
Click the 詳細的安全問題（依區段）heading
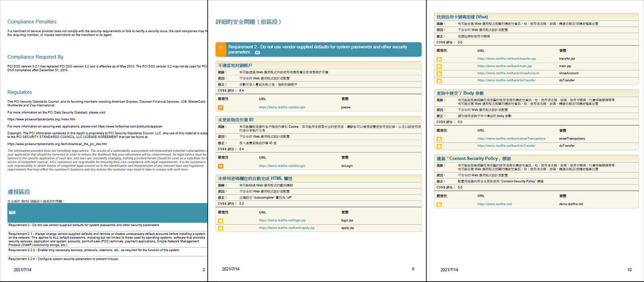pyautogui.click(x=248, y=22)
